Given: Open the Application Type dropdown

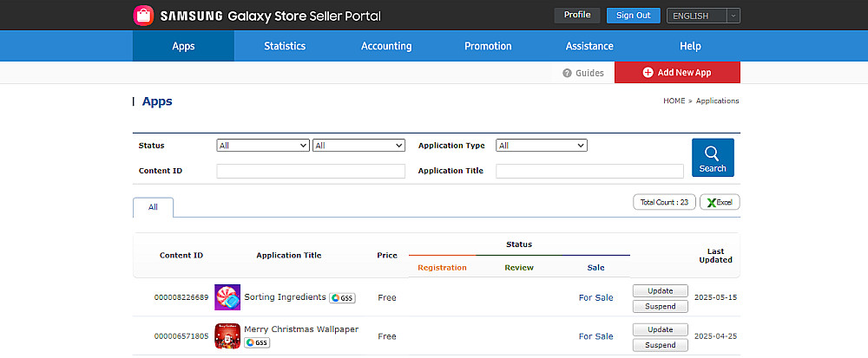Looking at the screenshot, I should point(542,146).
